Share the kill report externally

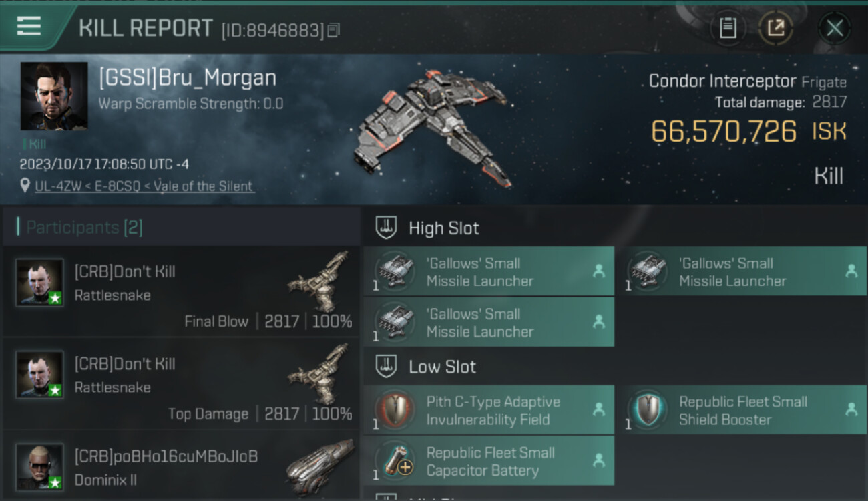tap(776, 28)
